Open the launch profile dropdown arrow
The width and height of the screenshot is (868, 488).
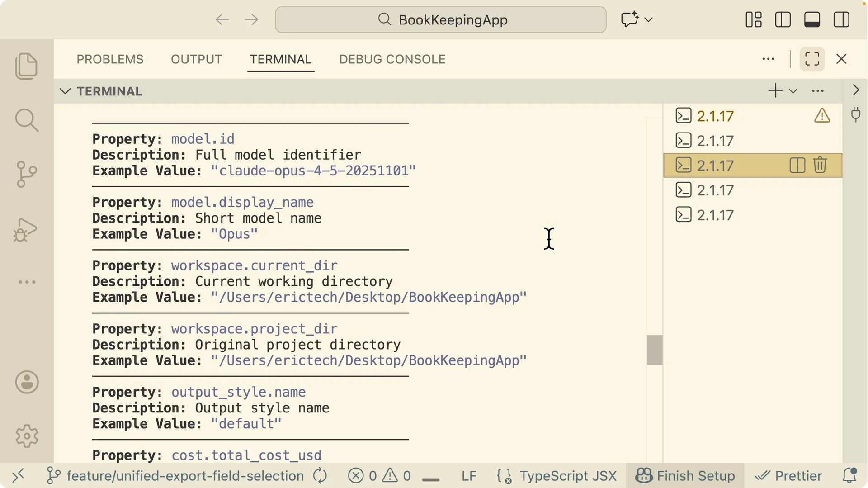(793, 91)
